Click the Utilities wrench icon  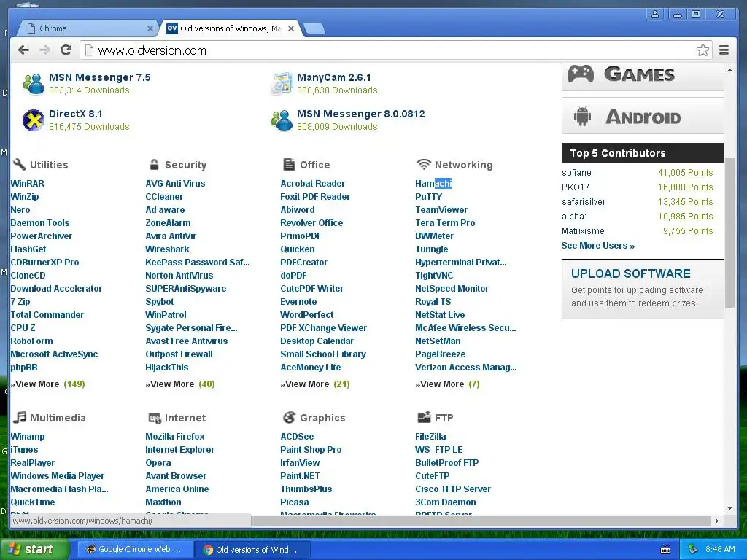click(x=18, y=164)
